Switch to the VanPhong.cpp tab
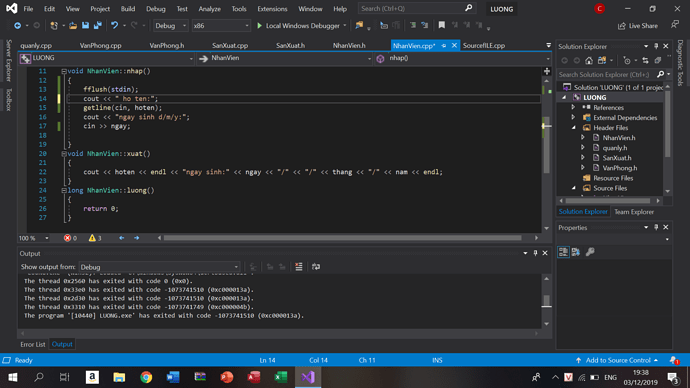The width and height of the screenshot is (690, 388). 100,46
